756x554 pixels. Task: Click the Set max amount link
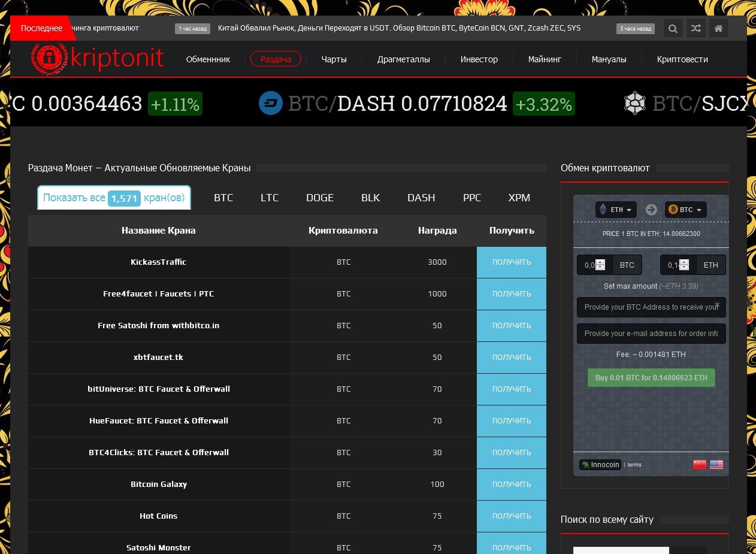[x=630, y=286]
